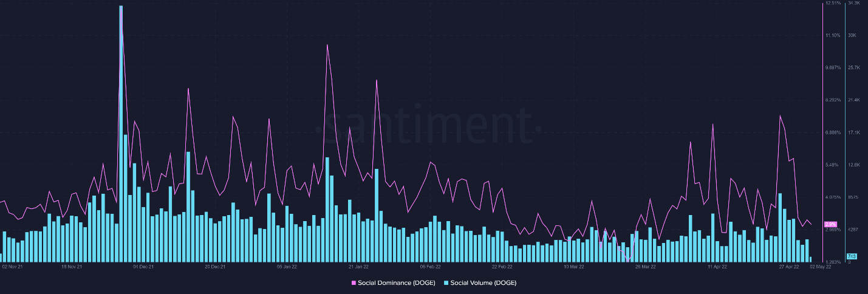Select the 11 Apr 22 date label
Image resolution: width=868 pixels, height=294 pixels.
tap(717, 266)
